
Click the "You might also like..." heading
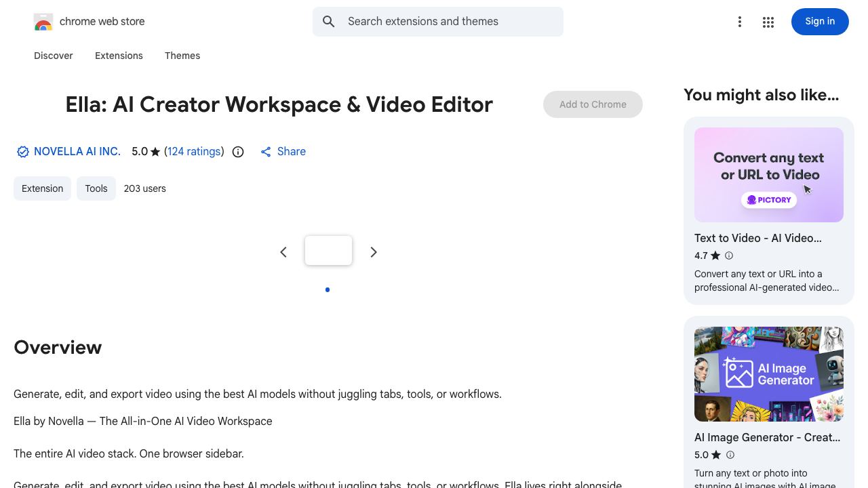tap(762, 95)
